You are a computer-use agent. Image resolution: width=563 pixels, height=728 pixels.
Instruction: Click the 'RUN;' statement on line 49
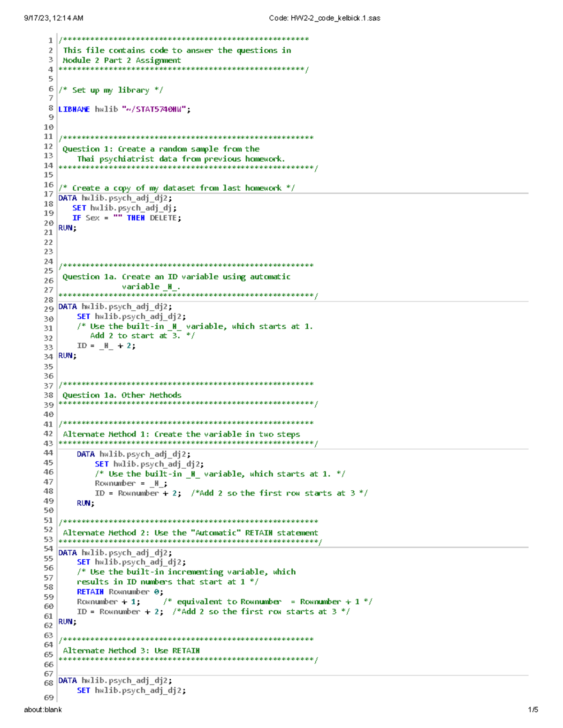tap(85, 503)
